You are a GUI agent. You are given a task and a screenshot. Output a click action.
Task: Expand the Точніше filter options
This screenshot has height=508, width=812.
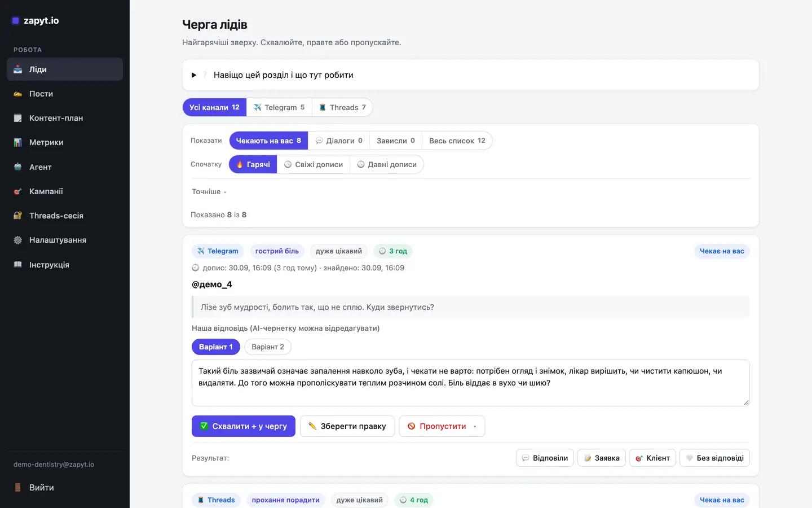click(x=209, y=192)
